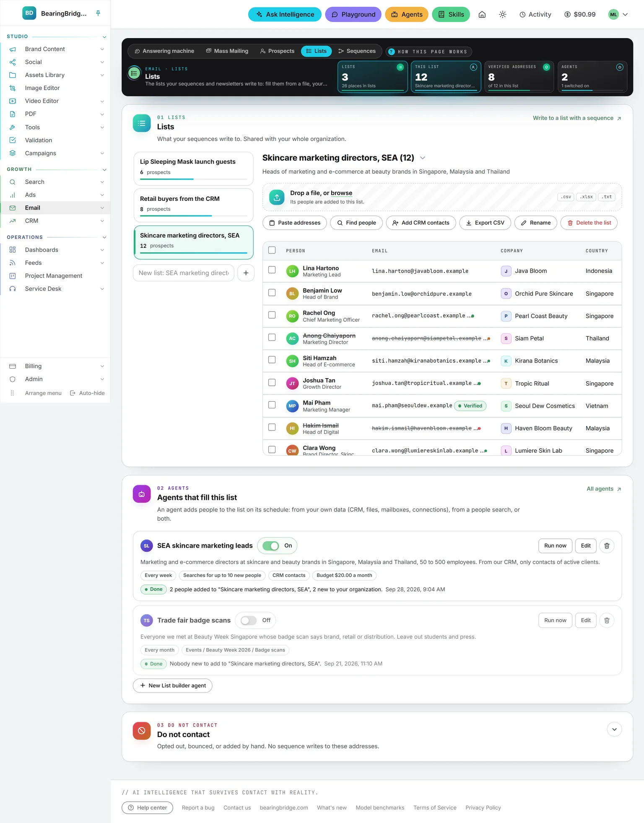Turn on Trade fair badge scans agent
644x823 pixels.
249,620
